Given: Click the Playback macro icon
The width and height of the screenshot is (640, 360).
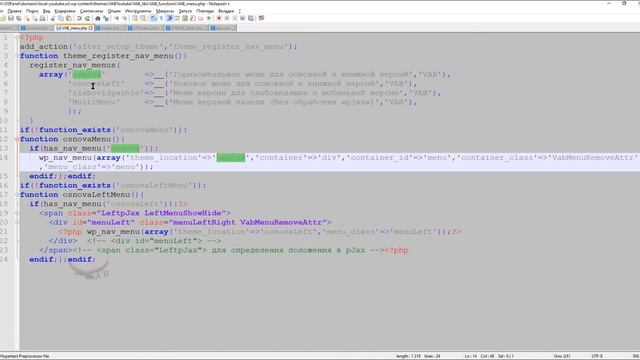Looking at the screenshot, I should click(235, 18).
